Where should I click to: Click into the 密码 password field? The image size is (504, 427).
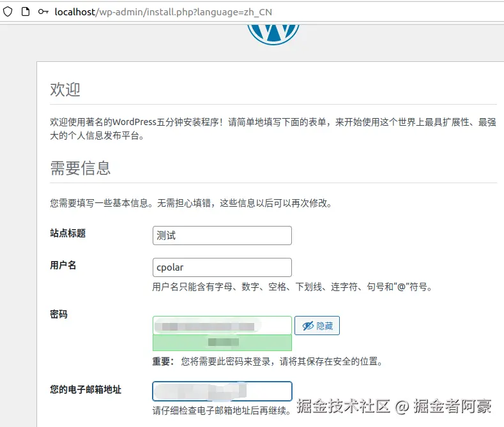pos(222,326)
